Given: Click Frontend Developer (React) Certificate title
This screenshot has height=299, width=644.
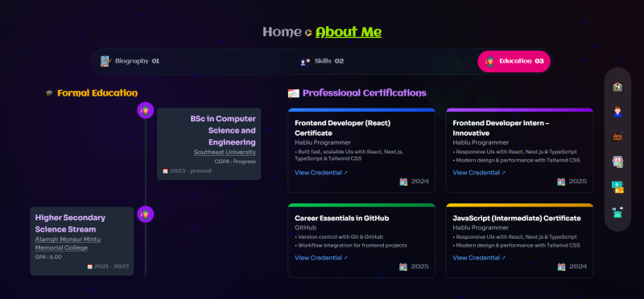Looking at the screenshot, I should [x=343, y=128].
